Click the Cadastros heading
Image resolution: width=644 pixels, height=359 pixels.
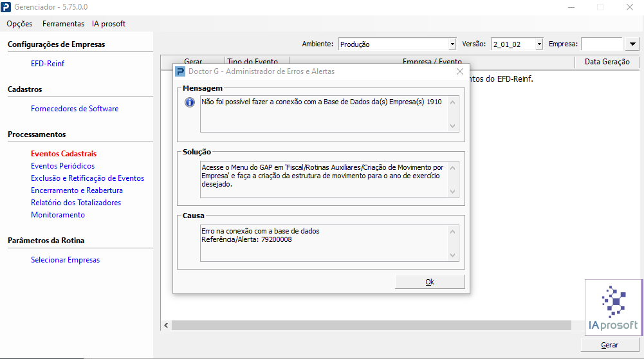pos(24,89)
